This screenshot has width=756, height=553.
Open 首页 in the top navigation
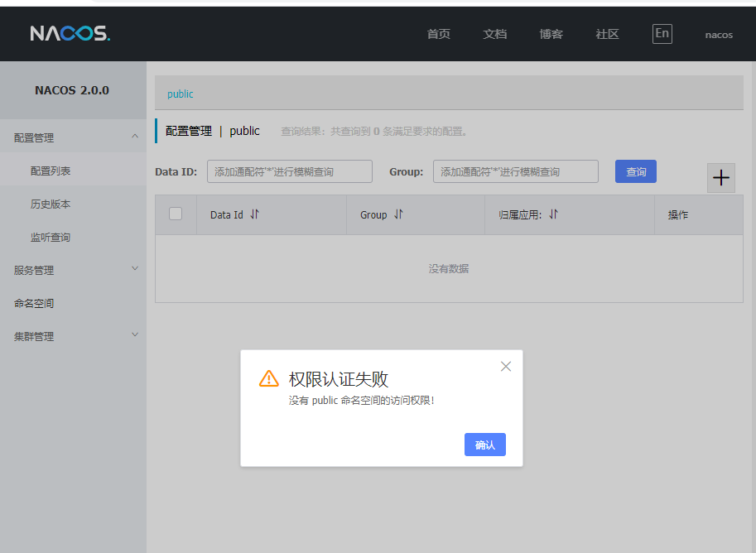[x=439, y=34]
